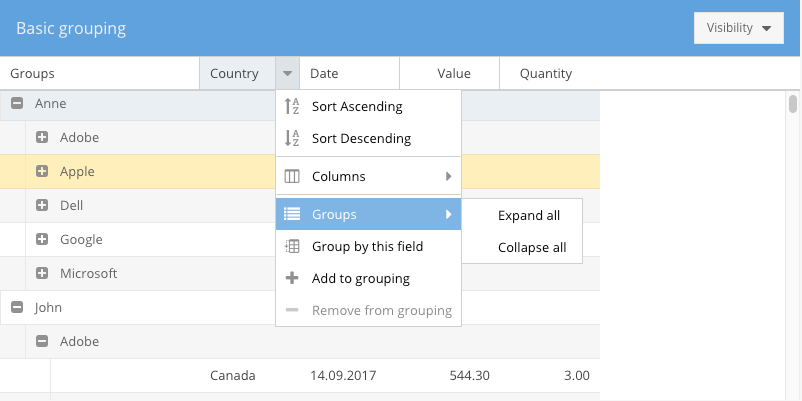Expand the Google subgroup
The width and height of the screenshot is (802, 401).
click(42, 240)
